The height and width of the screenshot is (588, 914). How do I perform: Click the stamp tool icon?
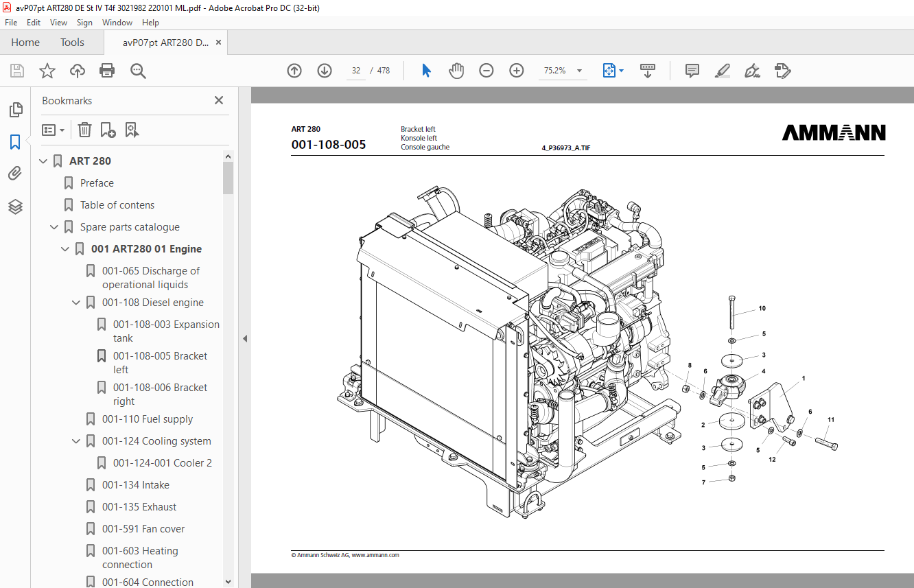click(782, 71)
